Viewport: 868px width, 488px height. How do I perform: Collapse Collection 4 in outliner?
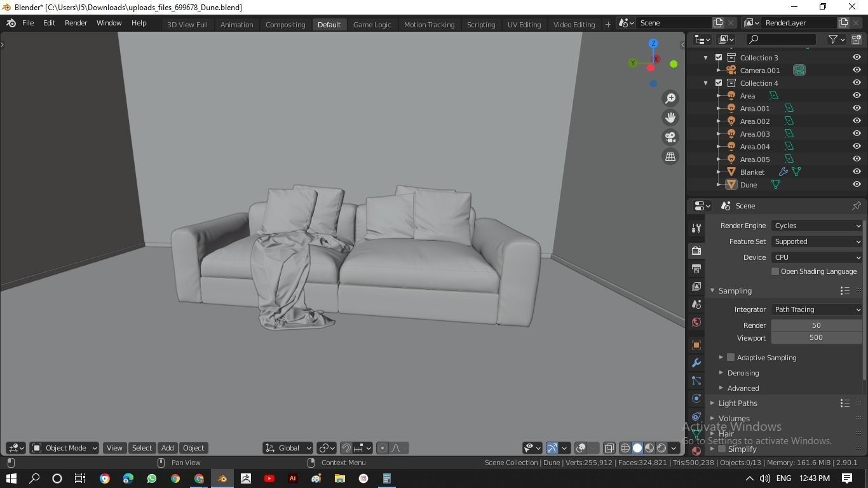tap(705, 83)
